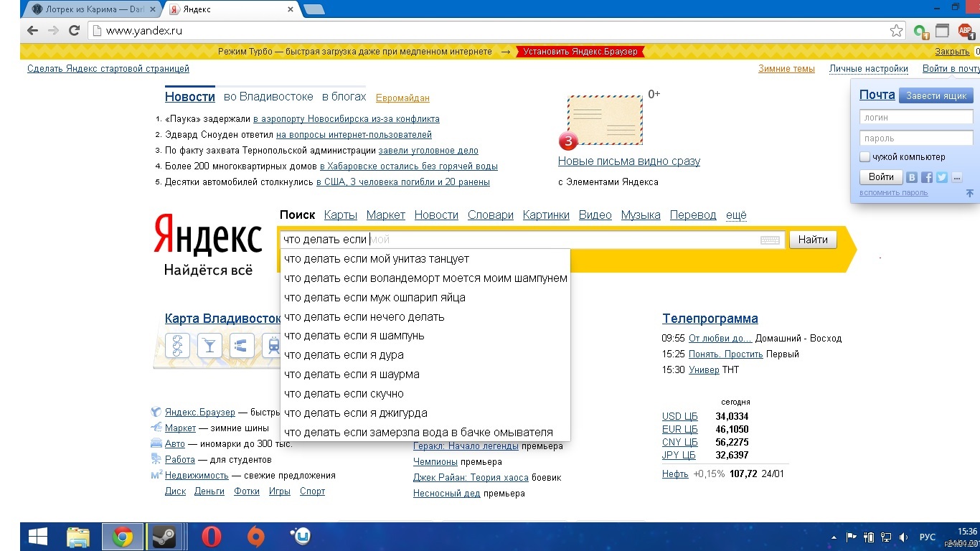Bookmark the page with the star icon
Viewport: 980px width, 551px height.
(896, 31)
